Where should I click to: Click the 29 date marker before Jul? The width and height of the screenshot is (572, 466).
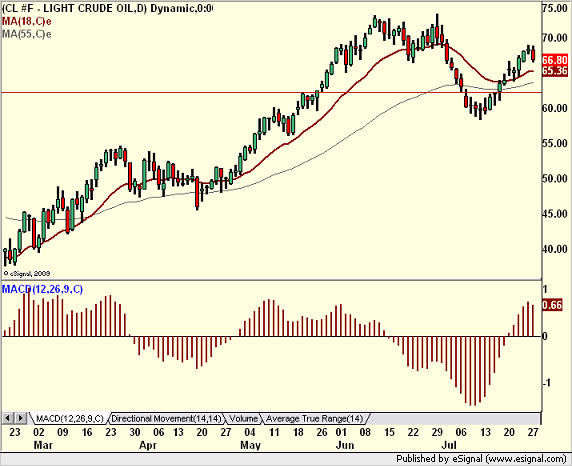point(437,432)
